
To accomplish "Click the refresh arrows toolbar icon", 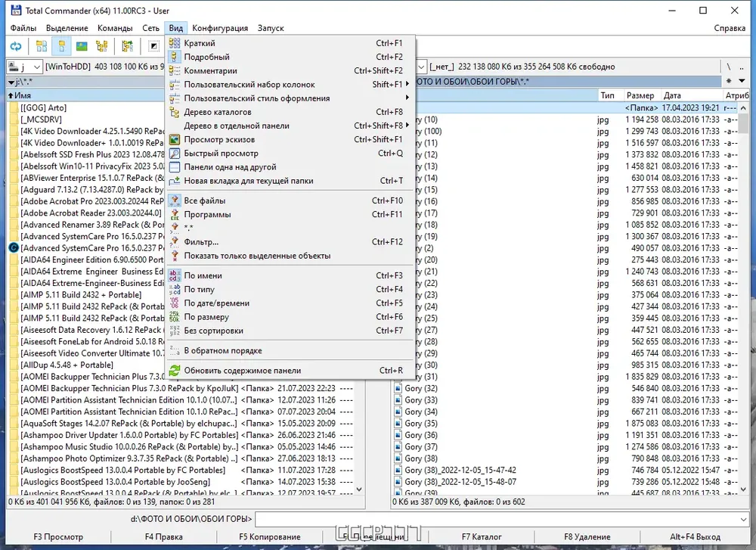I will pyautogui.click(x=16, y=46).
